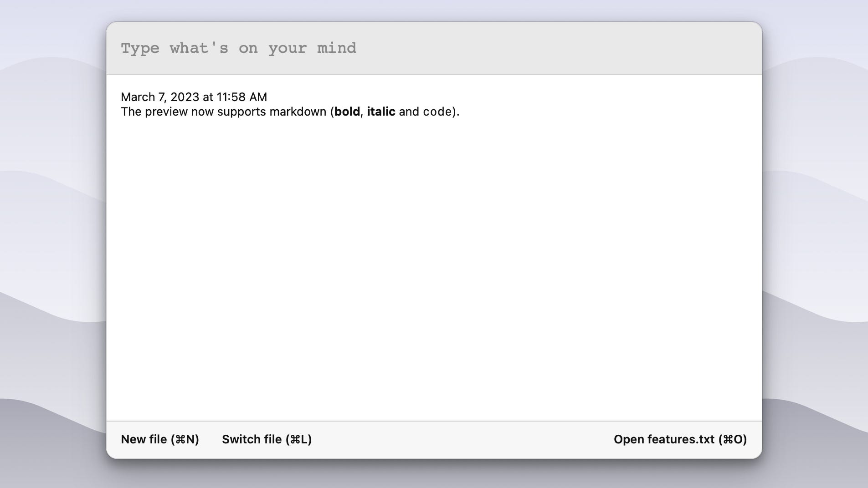Click the word "italic" in the preview
Image resolution: width=868 pixels, height=488 pixels.
pyautogui.click(x=381, y=112)
